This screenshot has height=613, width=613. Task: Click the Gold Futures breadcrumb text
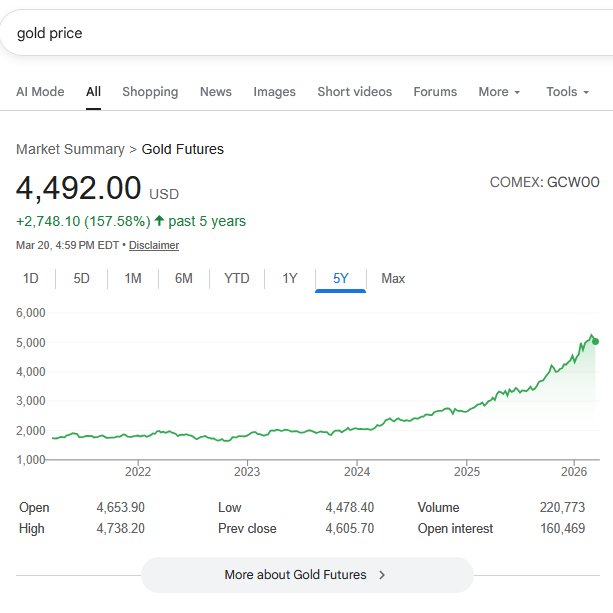183,149
